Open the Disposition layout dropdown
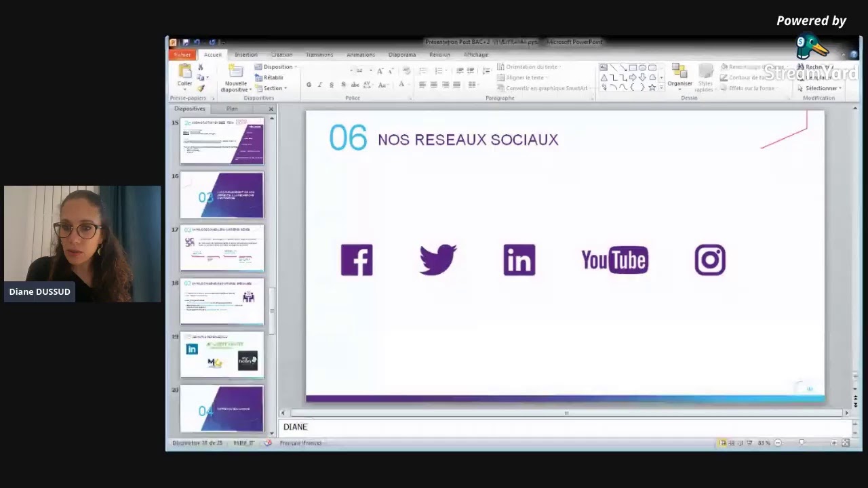The width and height of the screenshot is (868, 488). pos(276,67)
